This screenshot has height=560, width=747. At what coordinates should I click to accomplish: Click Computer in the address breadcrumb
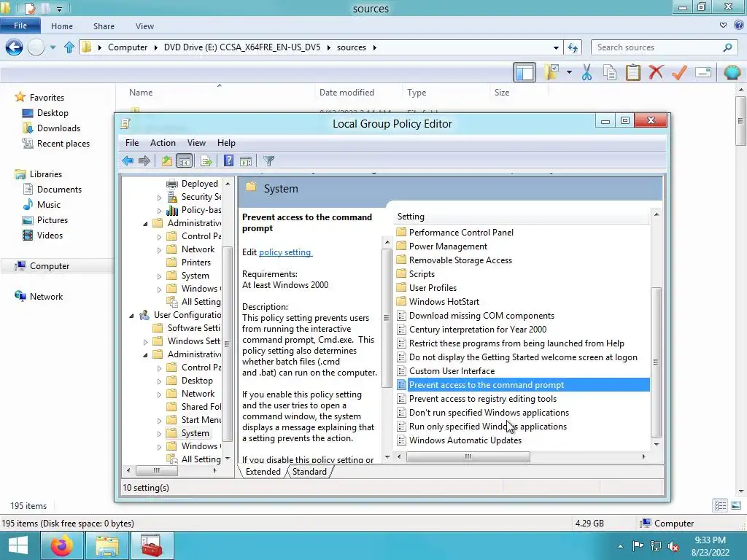click(x=128, y=47)
